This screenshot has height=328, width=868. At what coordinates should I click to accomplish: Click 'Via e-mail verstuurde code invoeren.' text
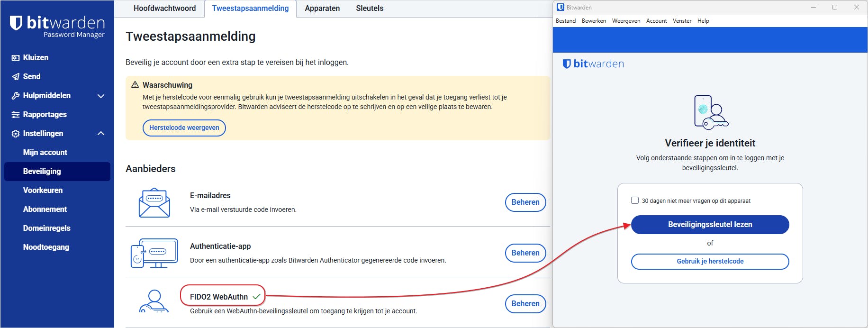pos(243,210)
